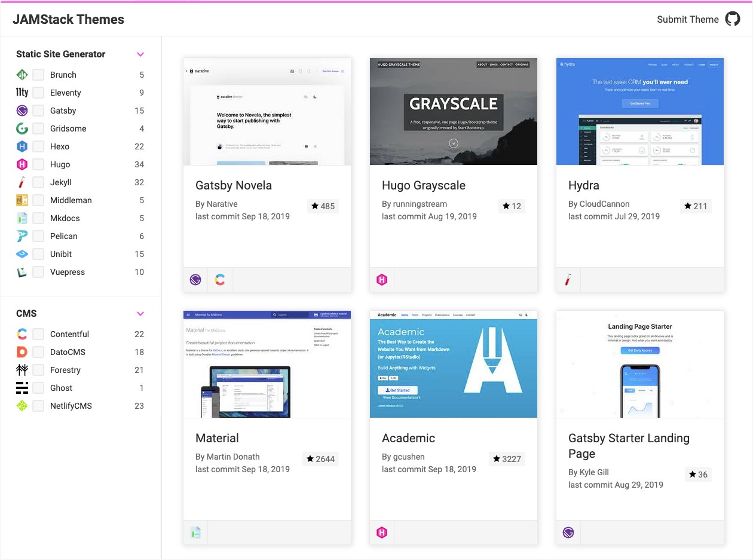Click the Landing Page Starter preview thumbnail

coord(640,364)
